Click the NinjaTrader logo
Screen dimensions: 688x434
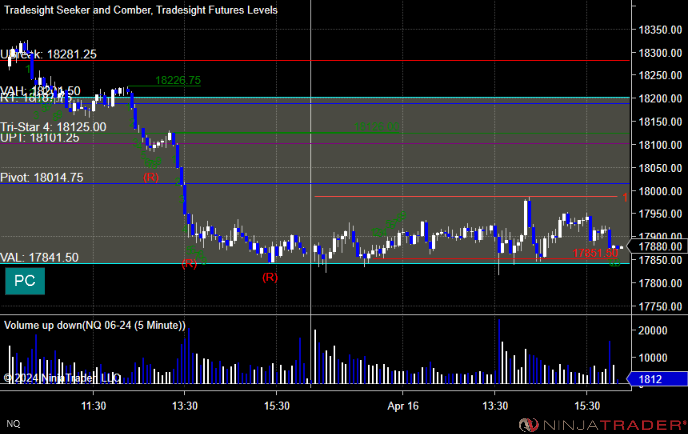tap(602, 424)
